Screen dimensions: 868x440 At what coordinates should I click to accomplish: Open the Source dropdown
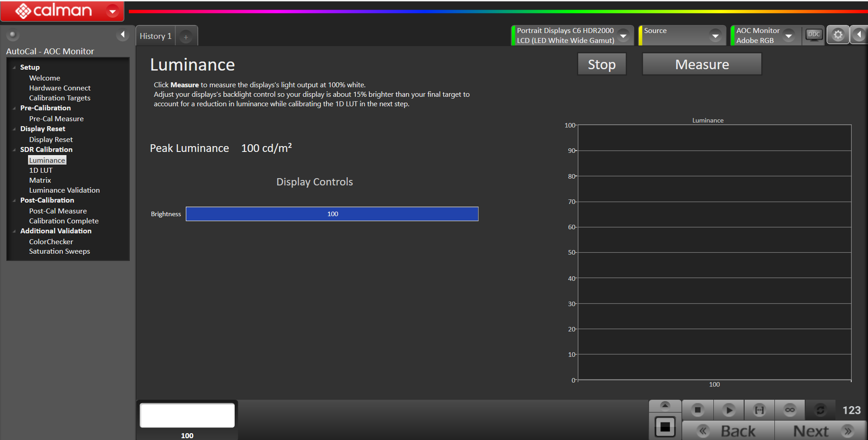coord(715,35)
